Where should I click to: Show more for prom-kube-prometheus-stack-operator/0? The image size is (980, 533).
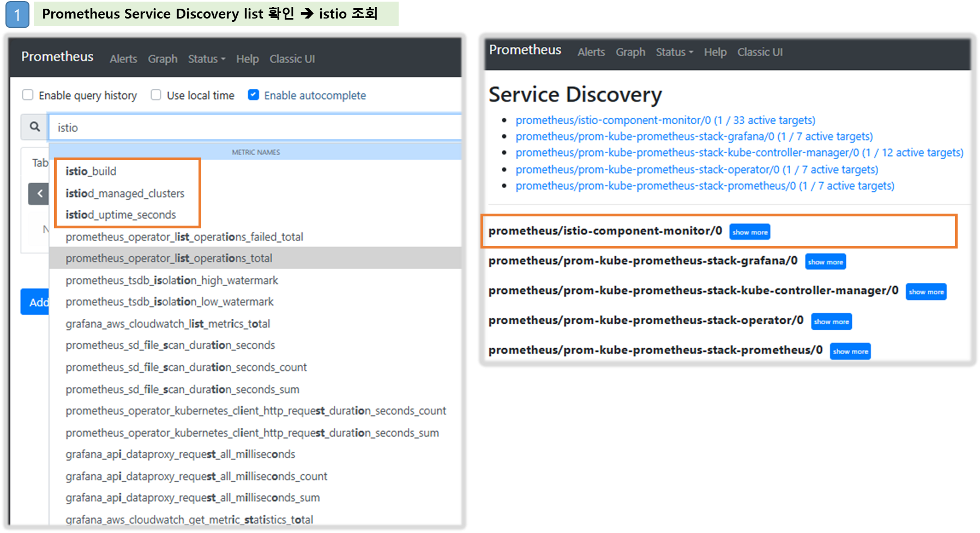(832, 322)
